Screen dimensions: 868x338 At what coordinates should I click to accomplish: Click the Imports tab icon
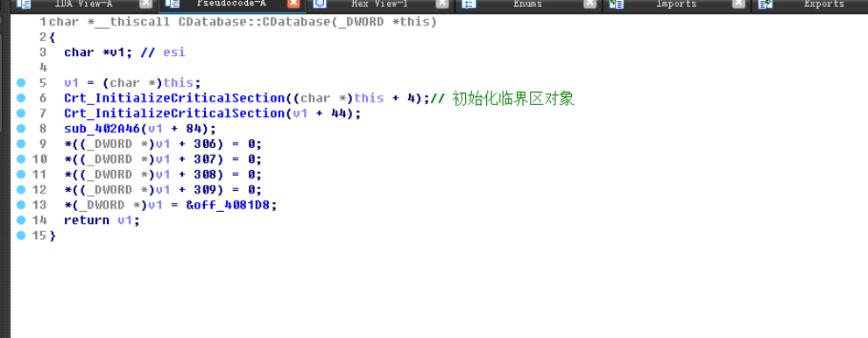616,4
